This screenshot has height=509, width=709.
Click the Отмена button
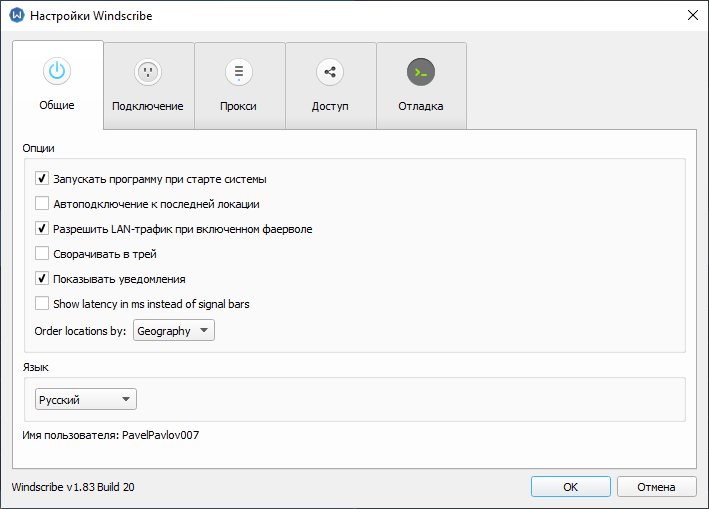[x=656, y=487]
